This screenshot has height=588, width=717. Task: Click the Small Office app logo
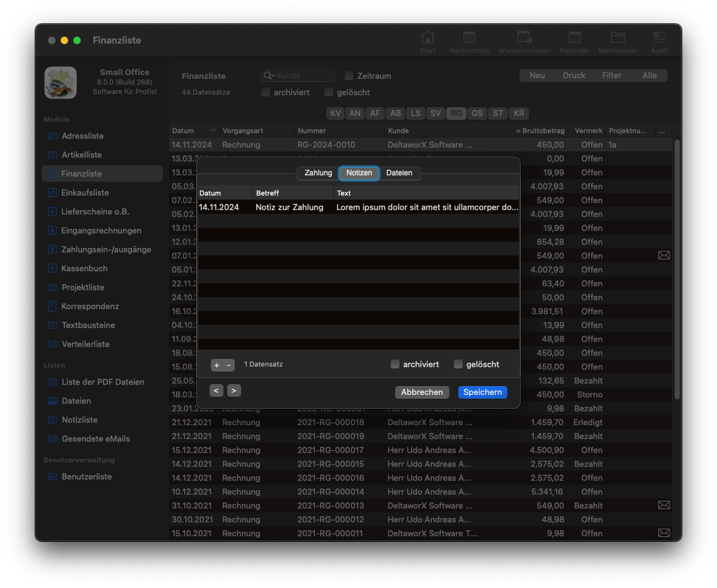point(61,83)
